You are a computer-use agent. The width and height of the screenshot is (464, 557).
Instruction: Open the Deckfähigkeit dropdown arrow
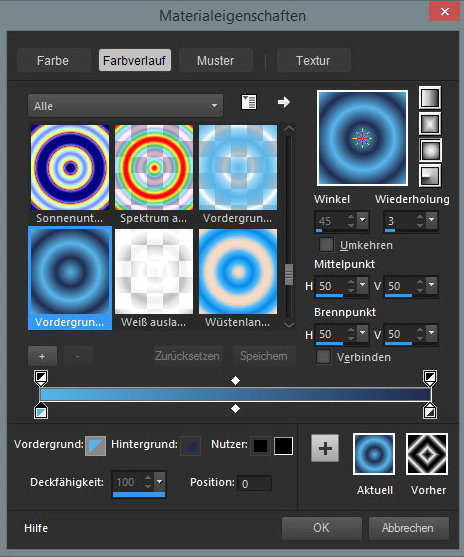160,482
